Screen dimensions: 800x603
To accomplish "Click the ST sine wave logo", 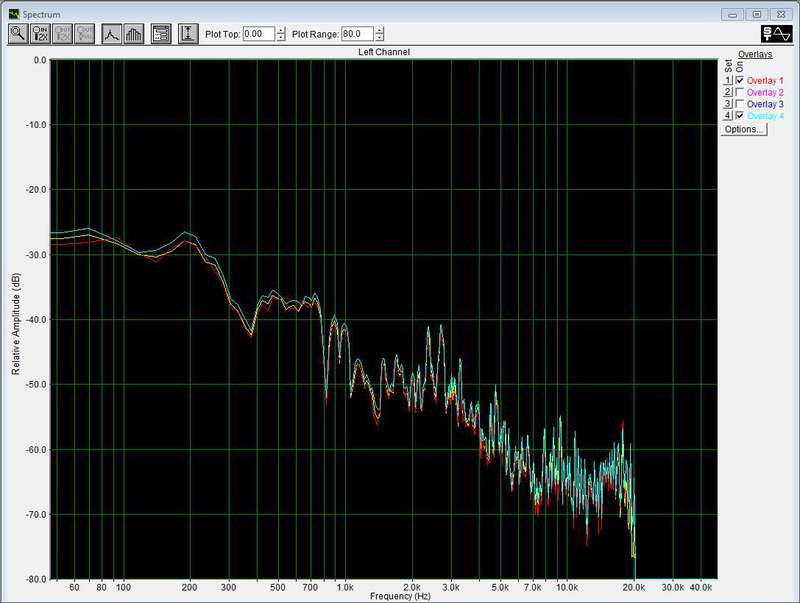I will coord(776,34).
